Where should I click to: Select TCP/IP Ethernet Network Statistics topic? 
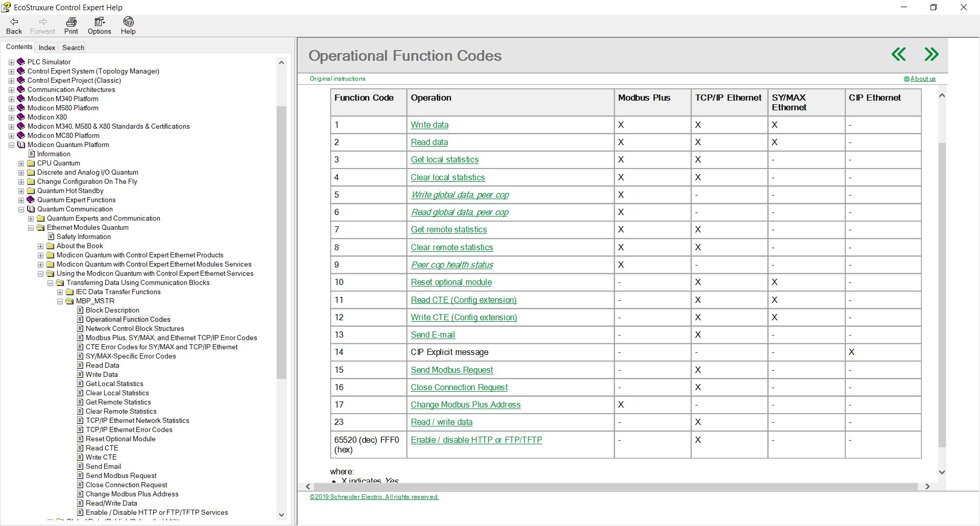(x=137, y=420)
